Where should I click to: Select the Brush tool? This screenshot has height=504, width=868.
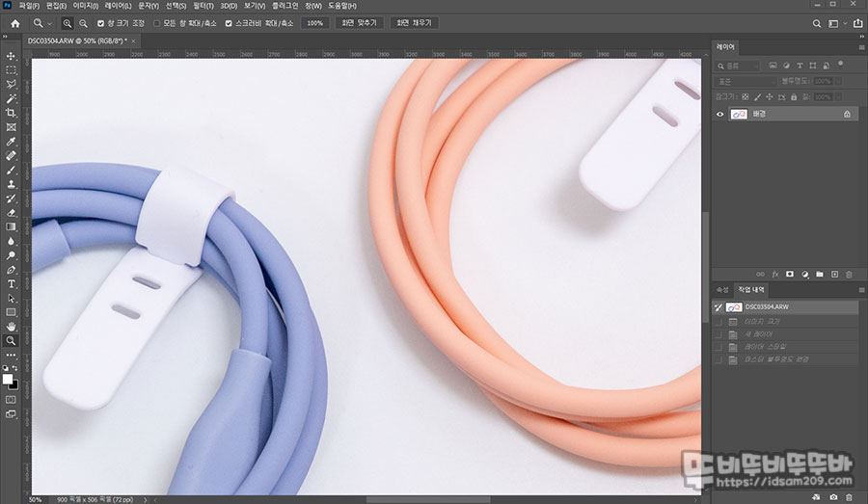[x=11, y=171]
